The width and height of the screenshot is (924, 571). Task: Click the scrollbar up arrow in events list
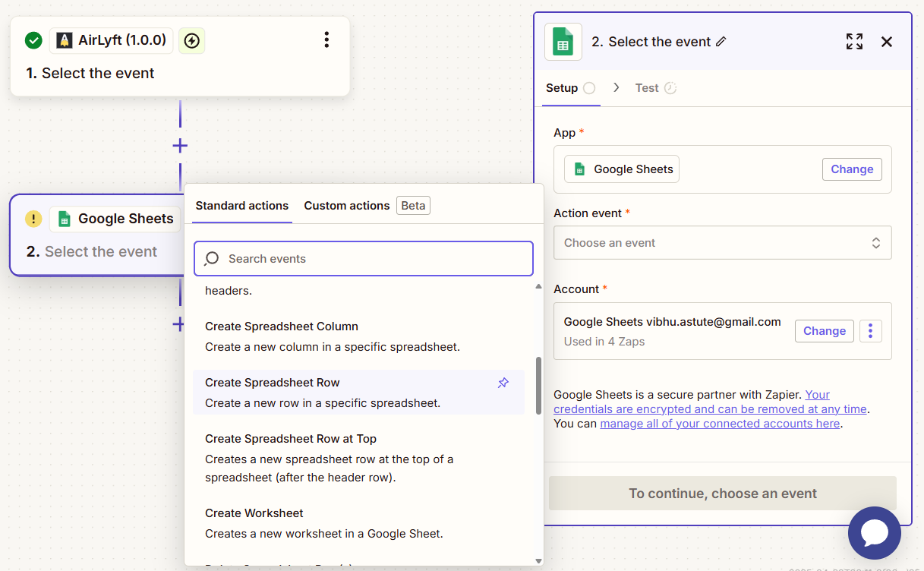pyautogui.click(x=539, y=286)
